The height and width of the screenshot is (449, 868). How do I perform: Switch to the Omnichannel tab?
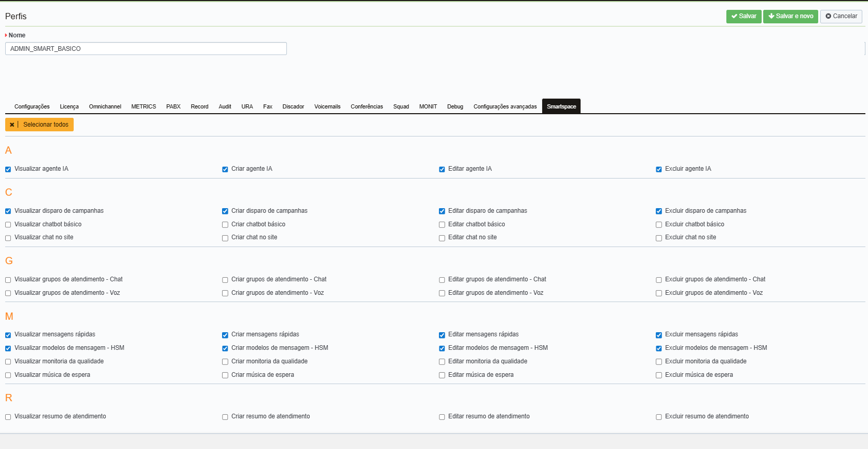[105, 106]
